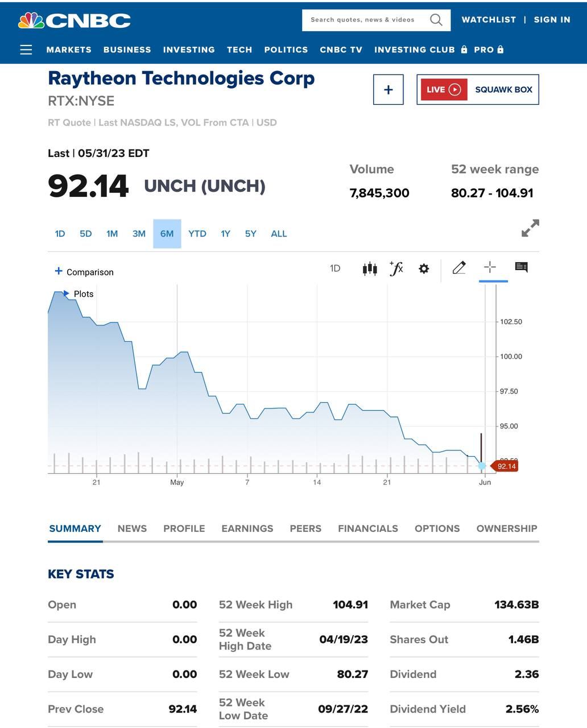Click the Watchlist link

tap(489, 19)
